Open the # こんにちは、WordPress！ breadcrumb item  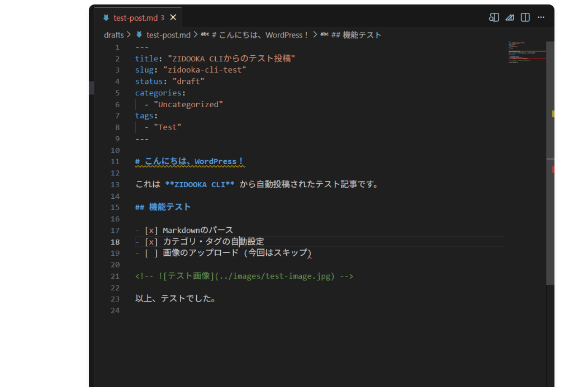coord(260,35)
